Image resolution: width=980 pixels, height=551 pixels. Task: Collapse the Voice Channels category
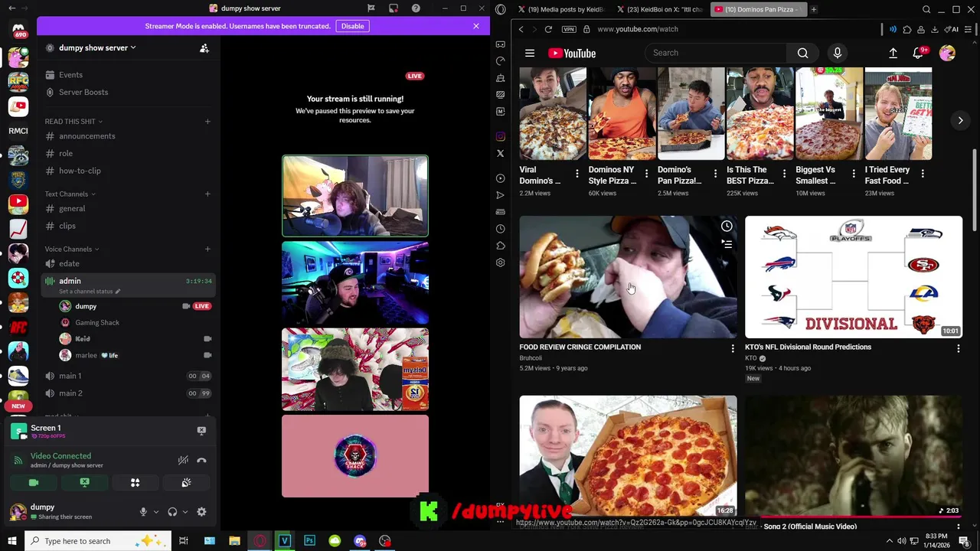tap(72, 249)
